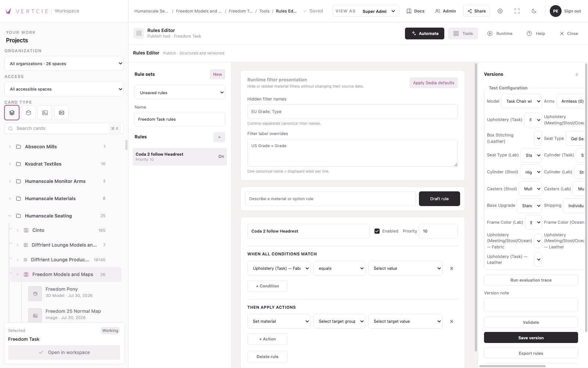Click Humanscale Se... breadcrumb
588x368 pixels.
151,11
